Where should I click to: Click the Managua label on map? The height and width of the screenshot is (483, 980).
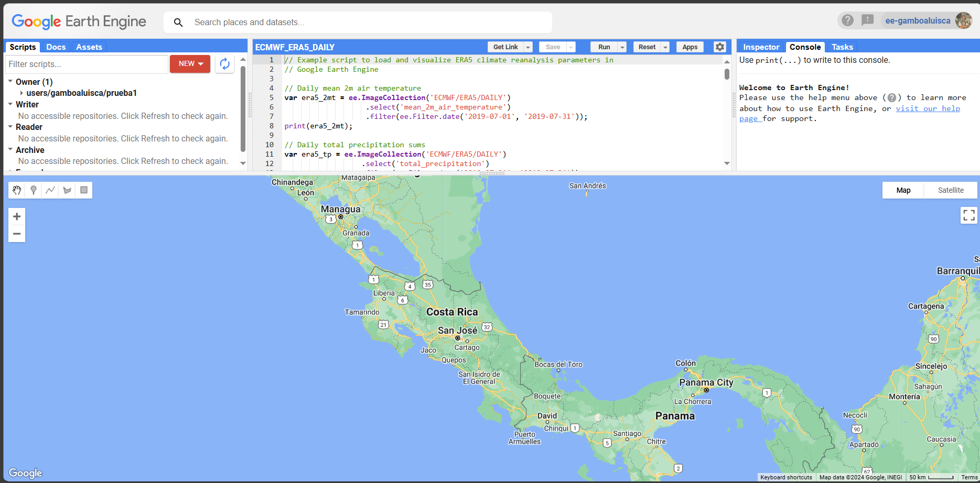click(341, 209)
